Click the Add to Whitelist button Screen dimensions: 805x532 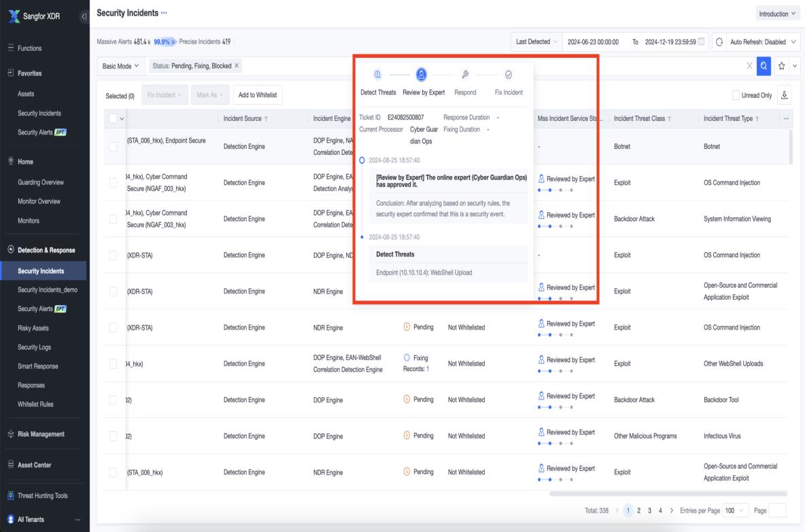point(258,95)
